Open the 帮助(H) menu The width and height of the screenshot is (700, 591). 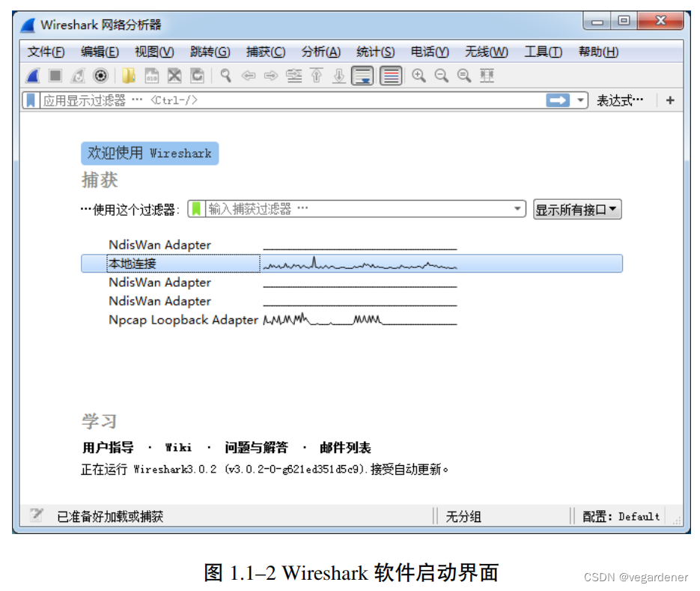598,52
